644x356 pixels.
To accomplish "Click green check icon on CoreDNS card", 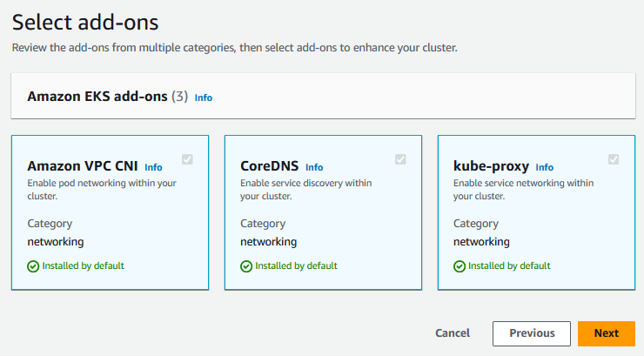I will click(246, 266).
